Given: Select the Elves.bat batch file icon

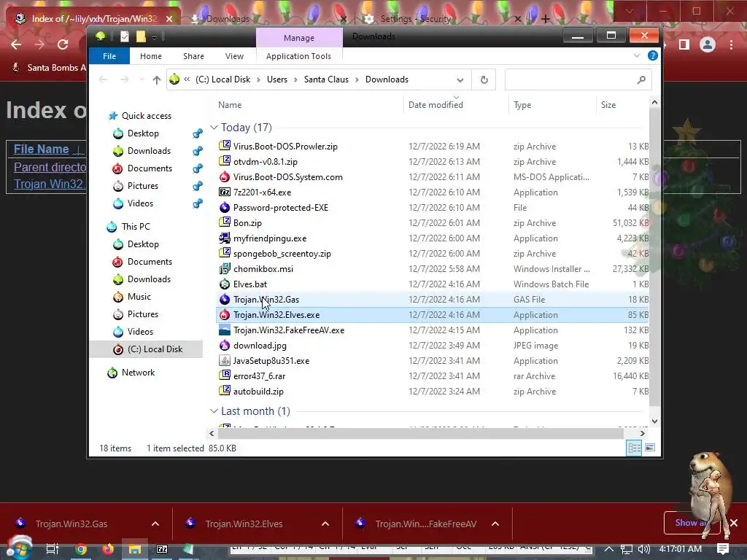Looking at the screenshot, I should click(x=225, y=284).
